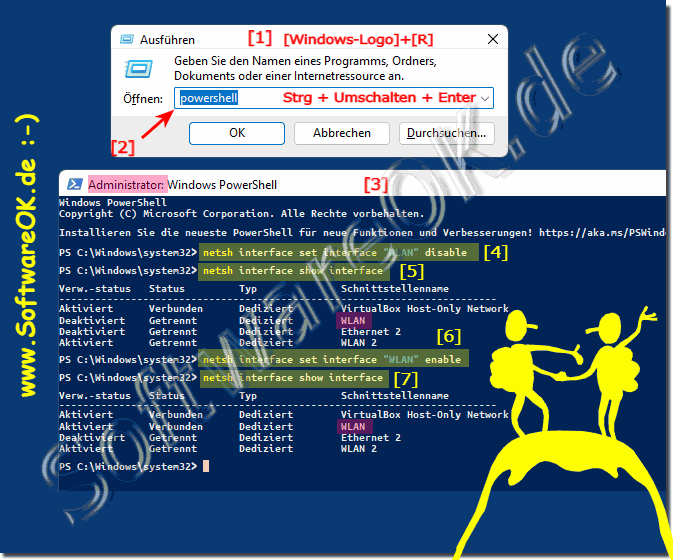The height and width of the screenshot is (560, 673).
Task: Click first 'netsh interface show interface' command
Action: pyautogui.click(x=293, y=271)
